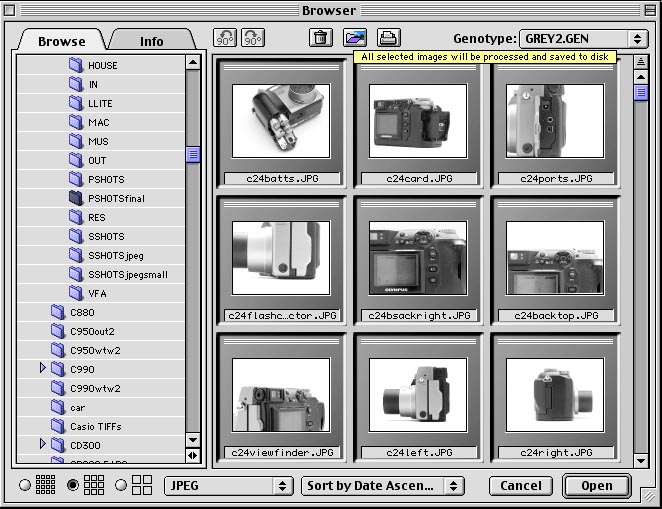Viewport: 662px width, 509px height.
Task: Expand the C990 folder disclosure triangle
Action: coord(43,369)
